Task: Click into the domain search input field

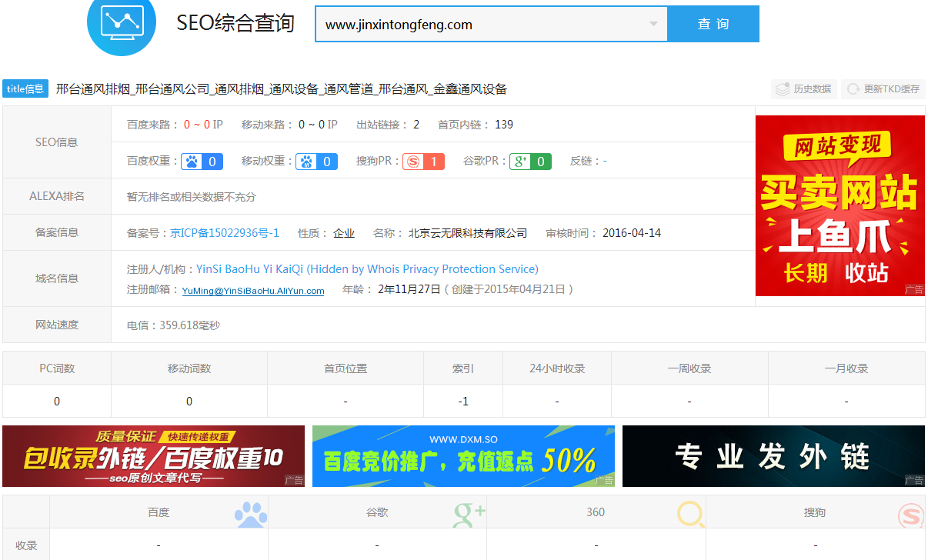Action: click(x=477, y=25)
